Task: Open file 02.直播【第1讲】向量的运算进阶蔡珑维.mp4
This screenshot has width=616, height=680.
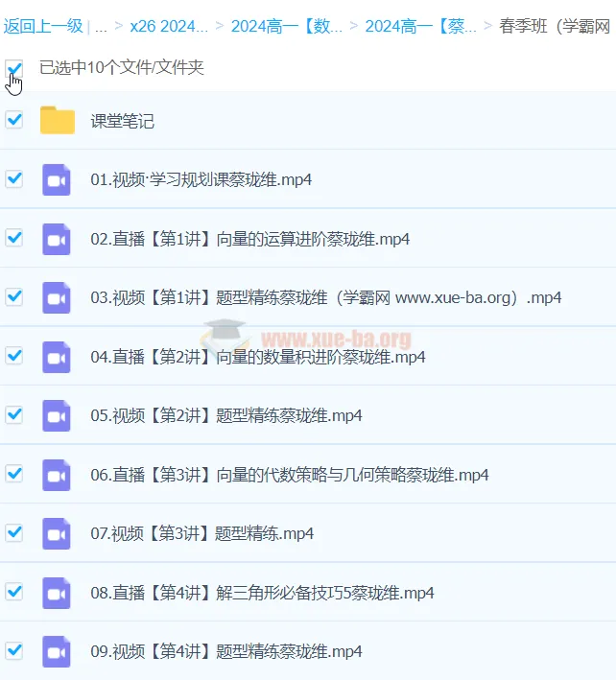Action: [x=249, y=239]
